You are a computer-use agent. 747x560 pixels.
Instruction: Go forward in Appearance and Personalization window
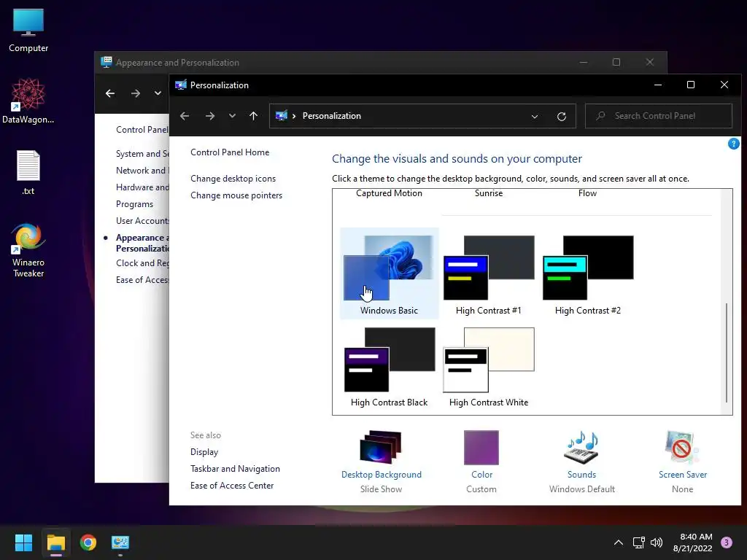pyautogui.click(x=136, y=93)
